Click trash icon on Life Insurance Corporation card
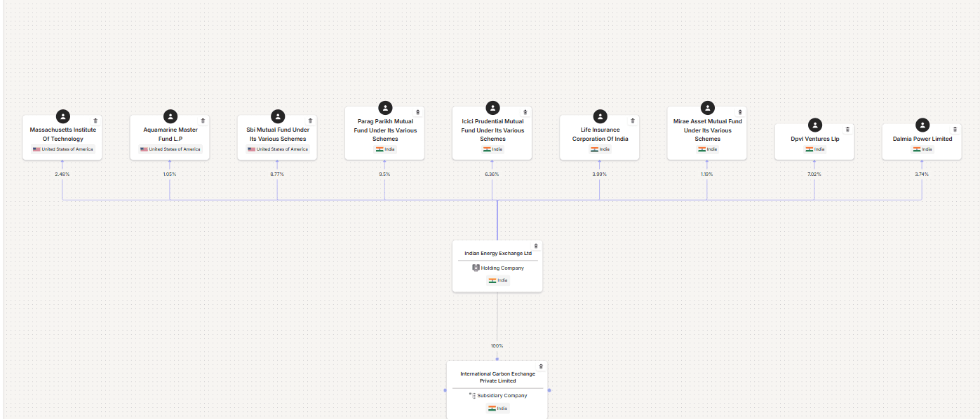The width and height of the screenshot is (980, 419). coord(632,121)
